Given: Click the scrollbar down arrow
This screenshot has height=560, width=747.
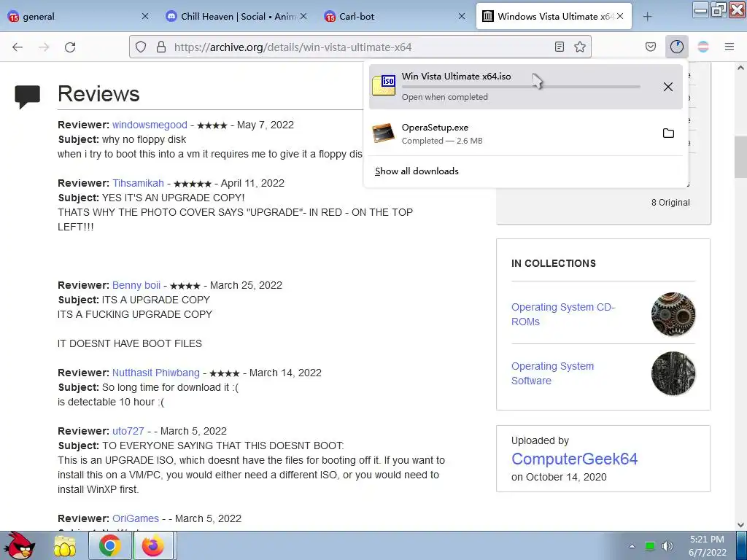Looking at the screenshot, I should (x=740, y=525).
